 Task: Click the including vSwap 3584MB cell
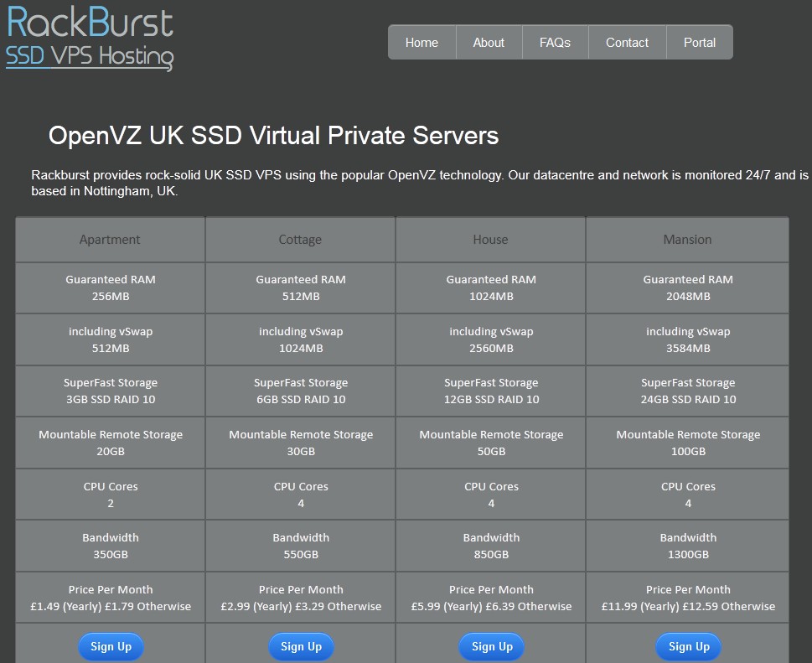(688, 339)
